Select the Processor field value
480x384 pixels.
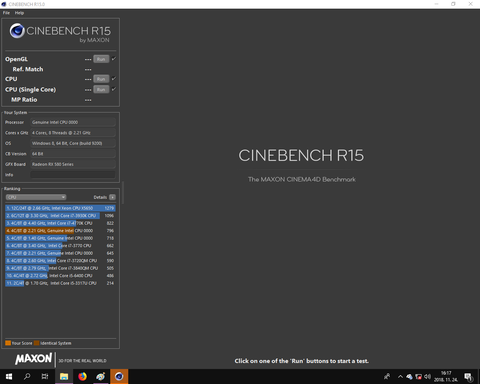pos(73,122)
